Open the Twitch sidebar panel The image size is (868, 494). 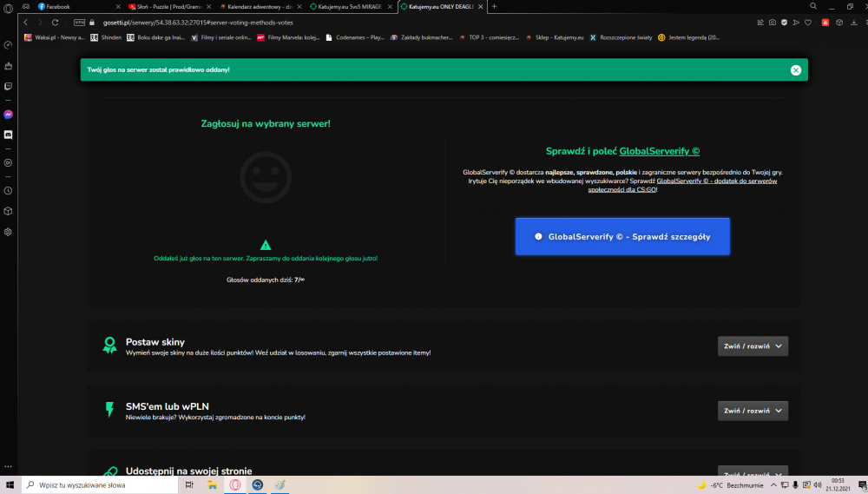pyautogui.click(x=8, y=87)
